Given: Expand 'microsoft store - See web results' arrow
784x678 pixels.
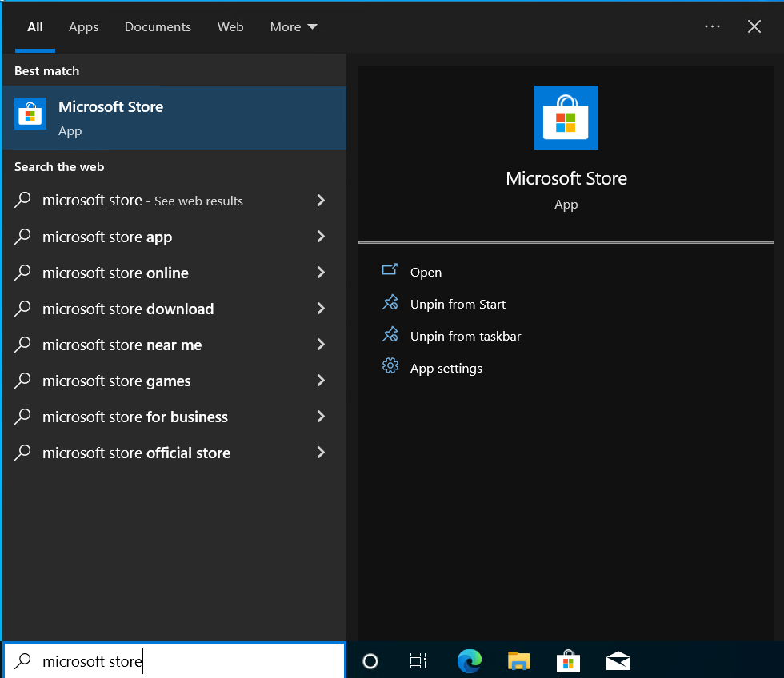Looking at the screenshot, I should coord(321,201).
